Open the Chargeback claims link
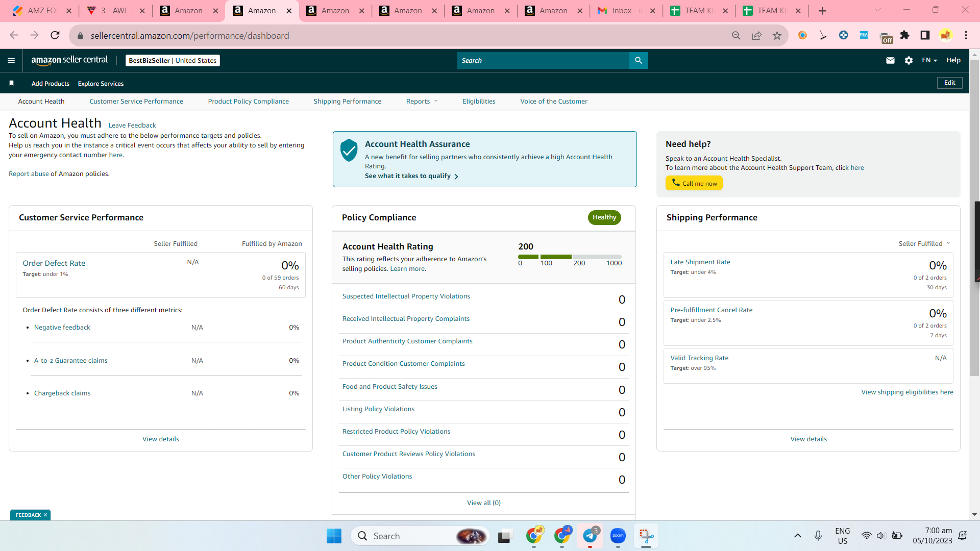 (62, 393)
